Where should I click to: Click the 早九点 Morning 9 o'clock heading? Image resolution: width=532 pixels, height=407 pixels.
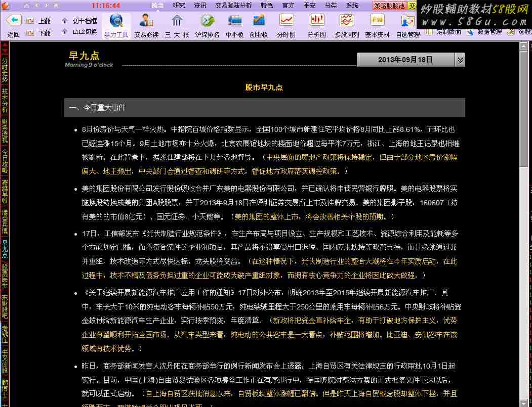point(89,59)
